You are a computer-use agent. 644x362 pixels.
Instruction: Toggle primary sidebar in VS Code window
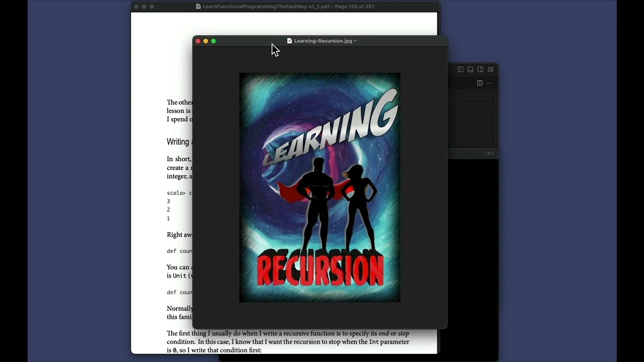coord(460,69)
